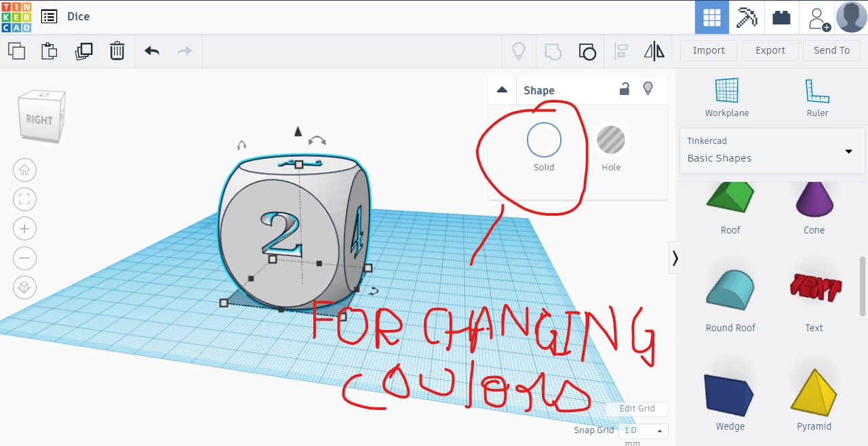
Task: Switch to the Bricks view
Action: coord(781,16)
